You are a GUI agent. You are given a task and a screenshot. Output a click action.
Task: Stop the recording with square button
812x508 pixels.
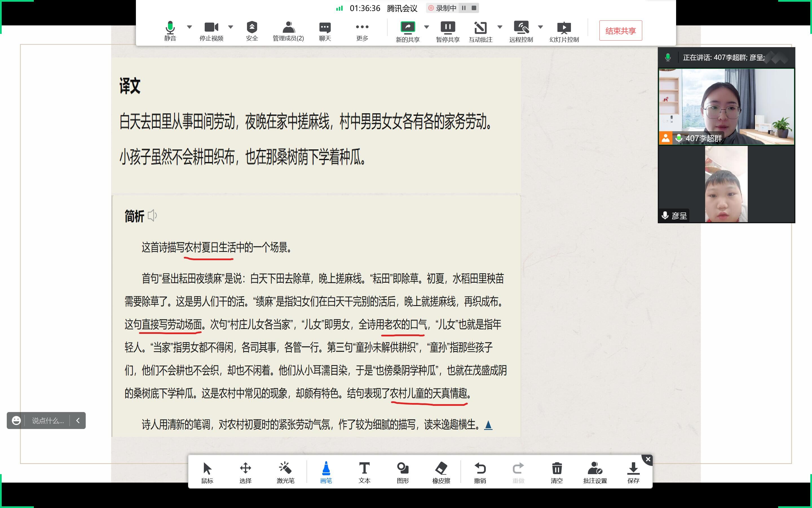474,8
